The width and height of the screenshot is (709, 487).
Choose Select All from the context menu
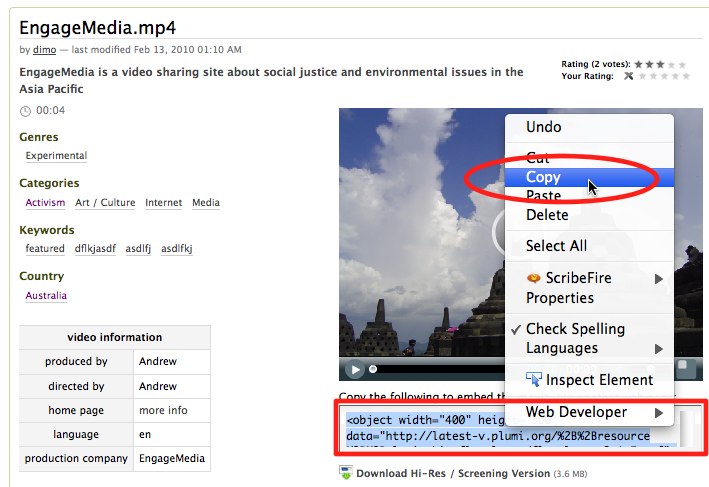point(556,246)
